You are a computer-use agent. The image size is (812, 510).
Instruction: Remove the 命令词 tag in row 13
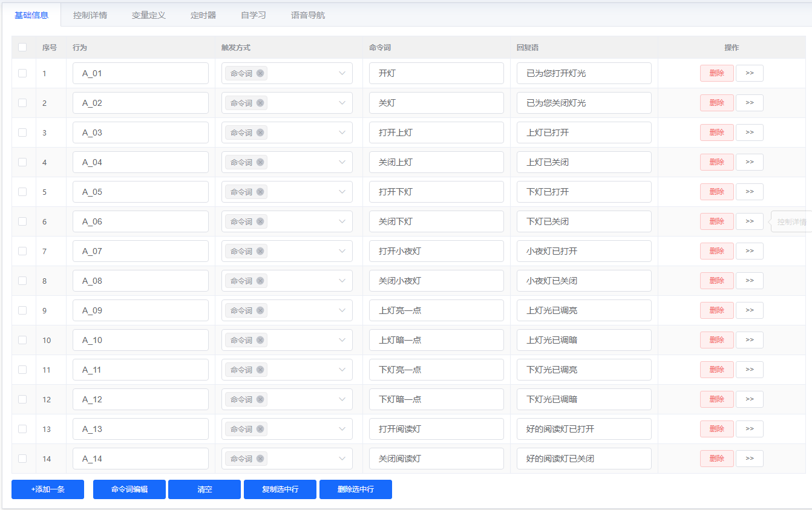click(x=260, y=429)
